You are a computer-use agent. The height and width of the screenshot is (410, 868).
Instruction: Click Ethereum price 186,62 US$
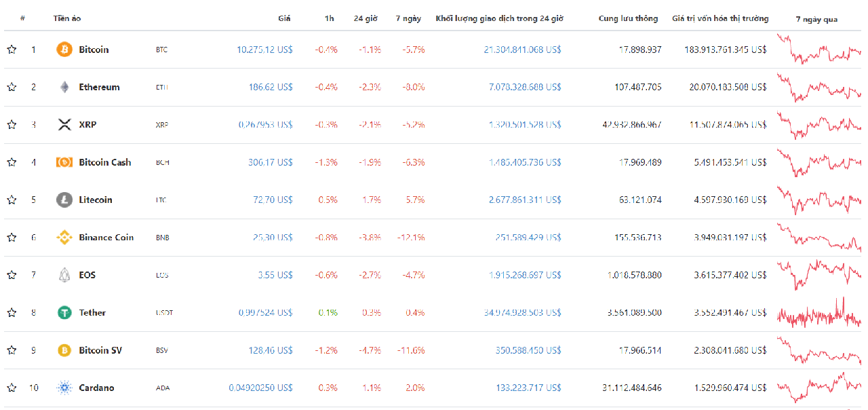(271, 87)
